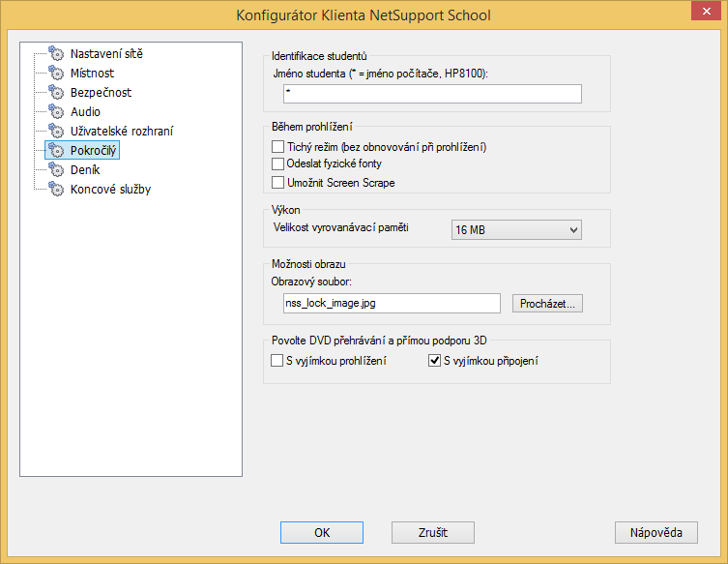The height and width of the screenshot is (564, 728).
Task: Click the gear icon beside Koncové služby
Action: pyautogui.click(x=56, y=189)
